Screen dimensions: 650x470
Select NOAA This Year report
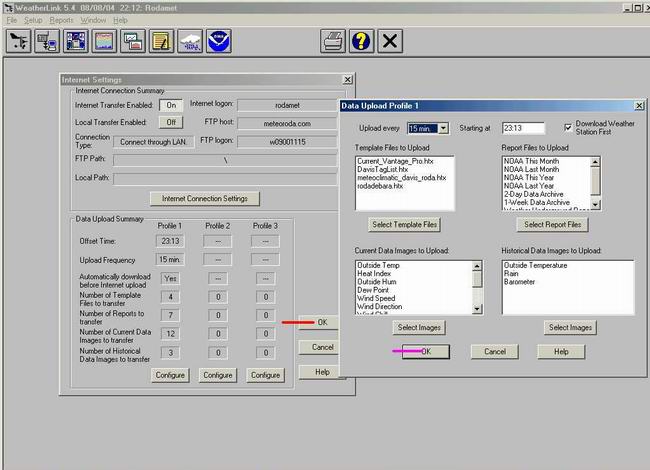point(529,178)
